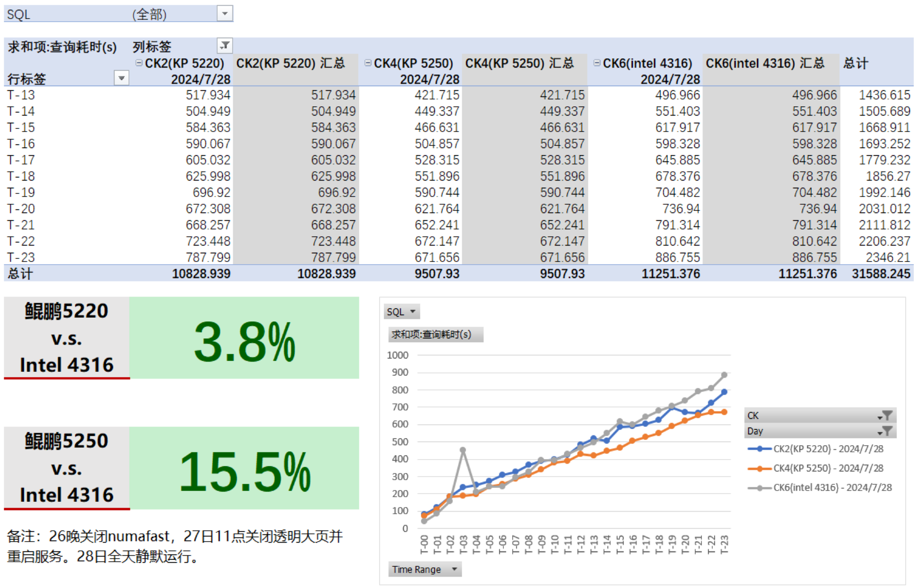Click the 求和项:查询耗时(s) chart field button
Image resolution: width=916 pixels, height=588 pixels.
[x=435, y=334]
